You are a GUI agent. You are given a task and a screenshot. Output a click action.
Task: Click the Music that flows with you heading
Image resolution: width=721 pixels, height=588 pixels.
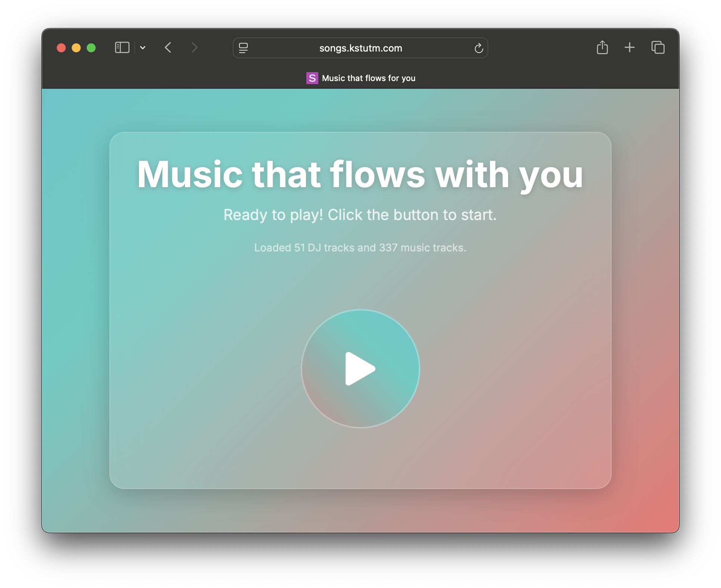pos(360,174)
